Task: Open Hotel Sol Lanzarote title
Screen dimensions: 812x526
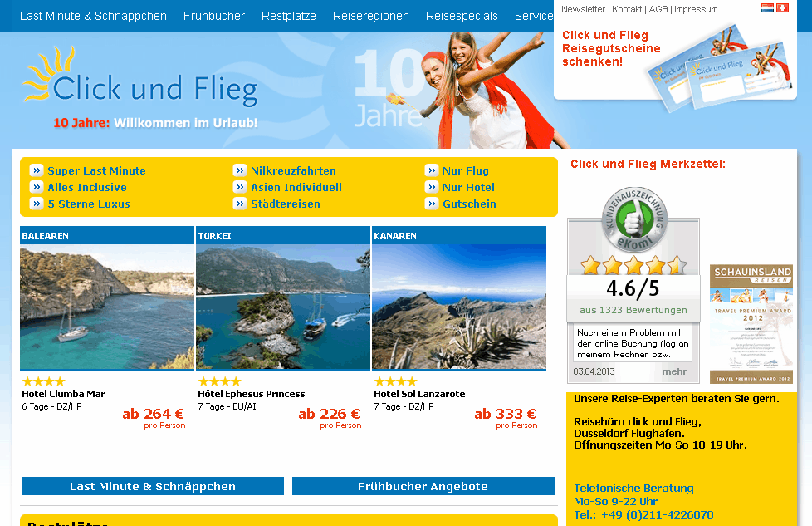Action: [x=419, y=394]
